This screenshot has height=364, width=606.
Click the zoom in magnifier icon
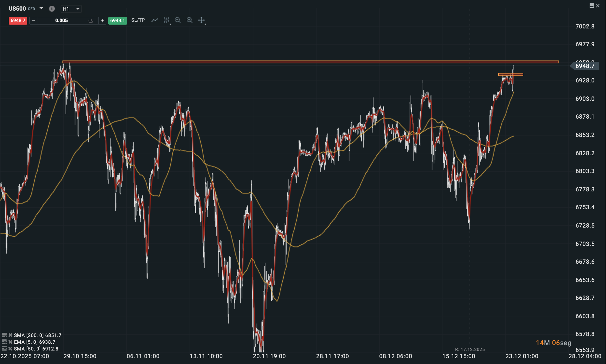point(189,20)
